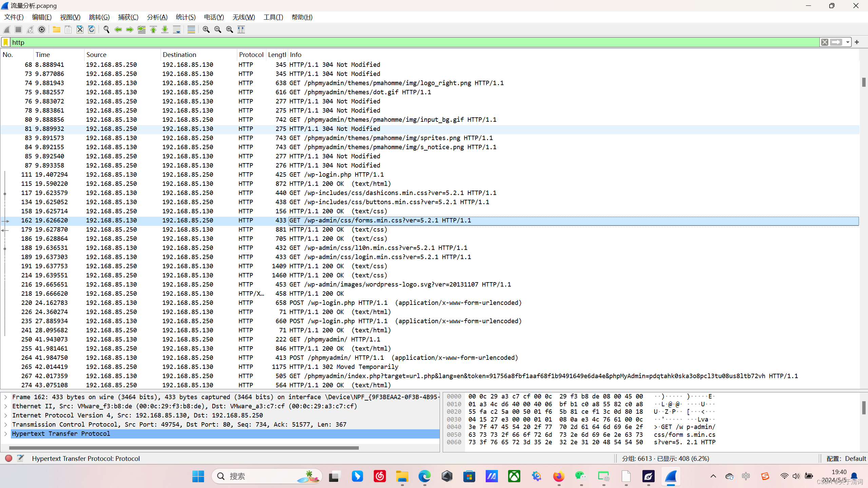Clear the display filter with X button
Screen dimensions: 868x488
click(x=825, y=42)
